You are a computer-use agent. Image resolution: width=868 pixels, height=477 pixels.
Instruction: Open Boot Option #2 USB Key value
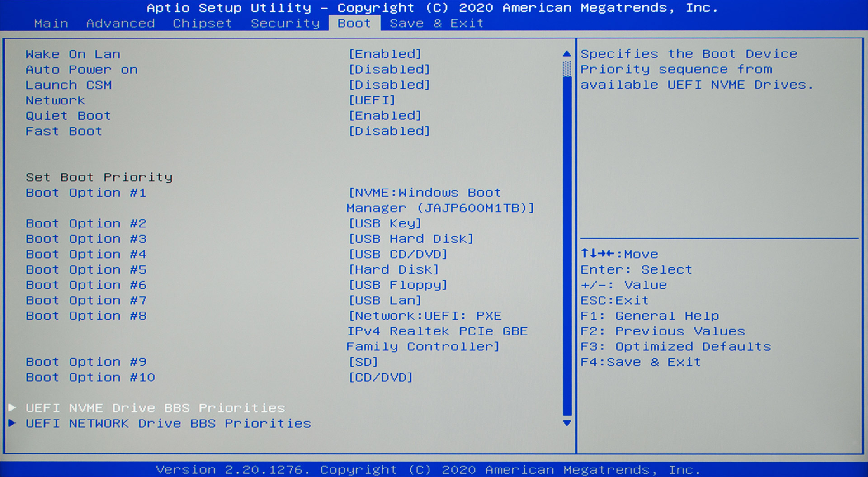tap(385, 223)
